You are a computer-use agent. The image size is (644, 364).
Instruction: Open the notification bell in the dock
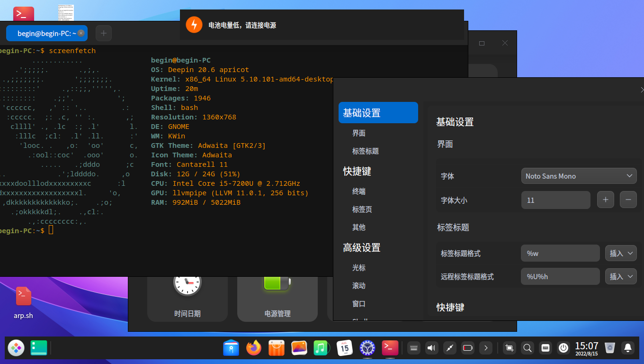[x=628, y=348]
